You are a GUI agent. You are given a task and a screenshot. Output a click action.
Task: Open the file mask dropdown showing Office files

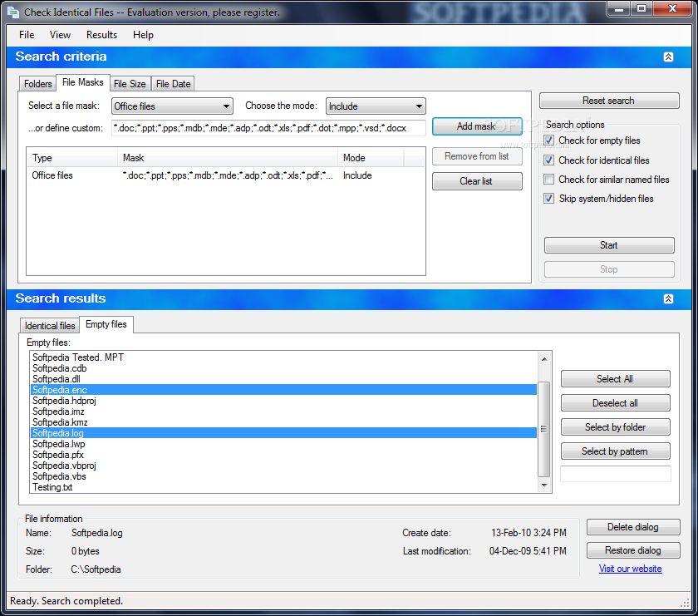click(172, 106)
